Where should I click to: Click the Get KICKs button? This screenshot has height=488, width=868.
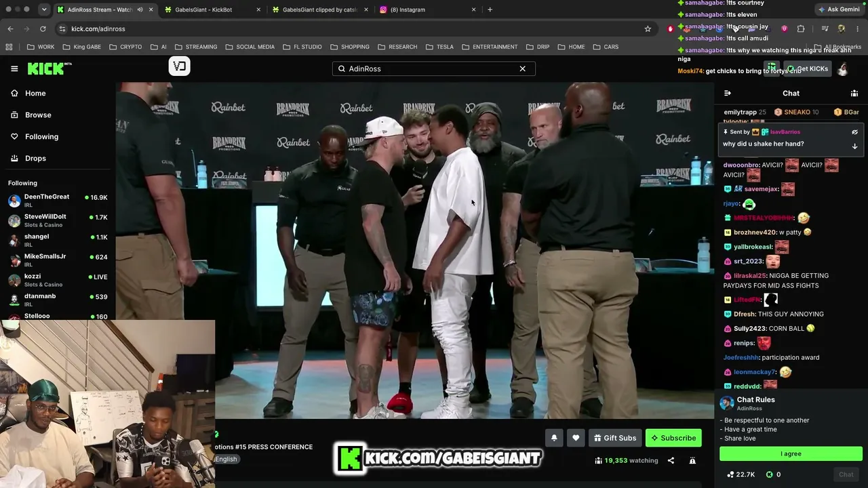point(807,68)
